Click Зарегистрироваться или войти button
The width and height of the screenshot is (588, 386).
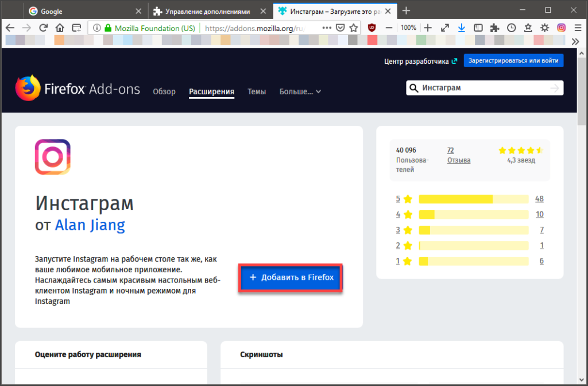click(513, 61)
